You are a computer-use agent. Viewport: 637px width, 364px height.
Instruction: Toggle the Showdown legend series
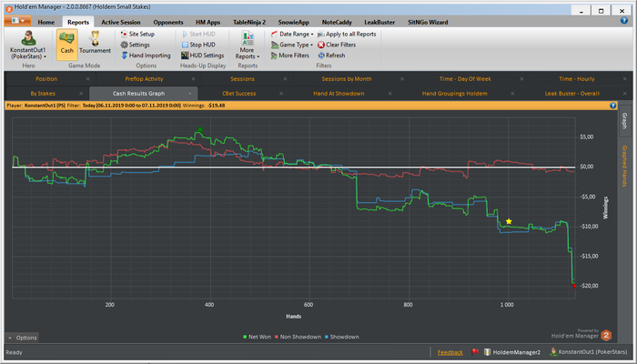(341, 337)
